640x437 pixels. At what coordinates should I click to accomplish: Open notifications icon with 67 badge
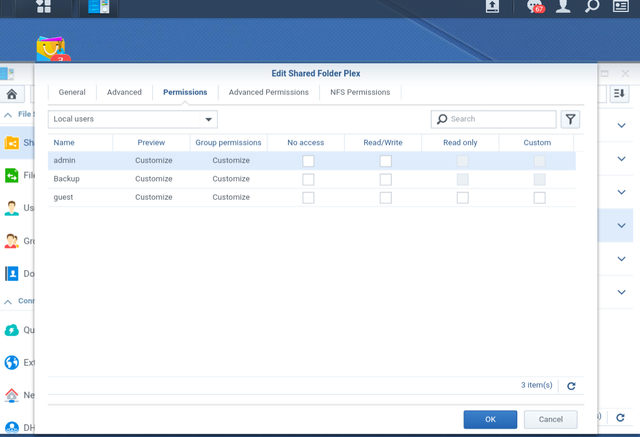coord(536,6)
